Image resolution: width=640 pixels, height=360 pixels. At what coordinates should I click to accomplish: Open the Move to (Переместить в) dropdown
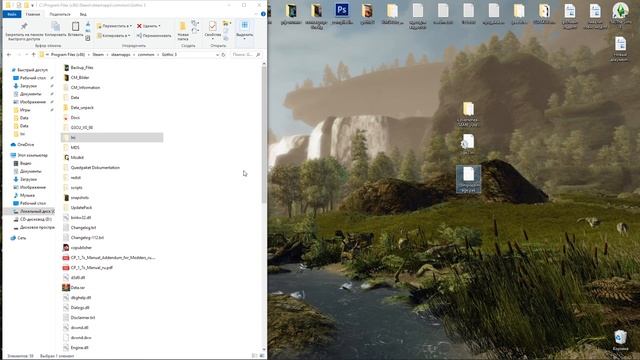pos(114,26)
